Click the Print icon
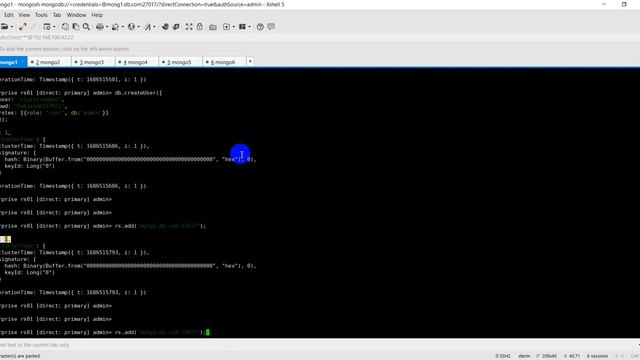 100,27
